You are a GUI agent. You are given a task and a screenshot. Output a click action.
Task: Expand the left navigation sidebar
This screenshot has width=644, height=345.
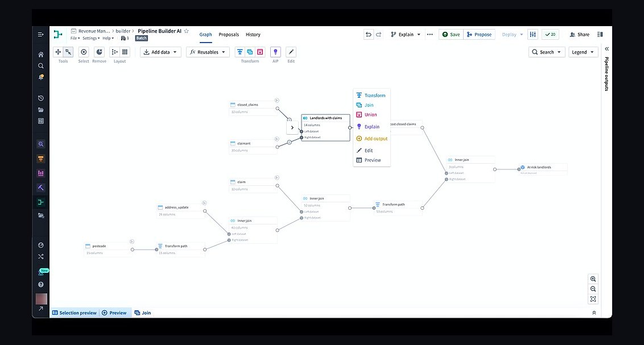pos(40,35)
